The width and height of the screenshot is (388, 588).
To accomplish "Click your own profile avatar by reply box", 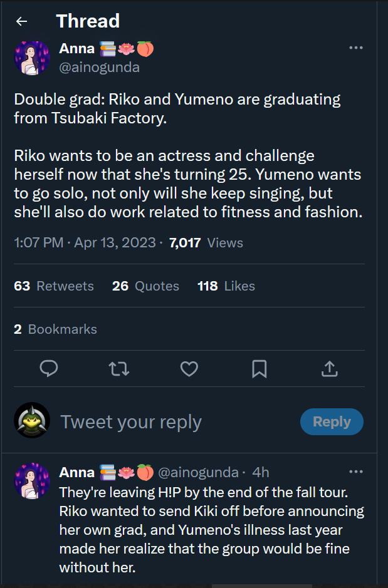I will click(32, 420).
